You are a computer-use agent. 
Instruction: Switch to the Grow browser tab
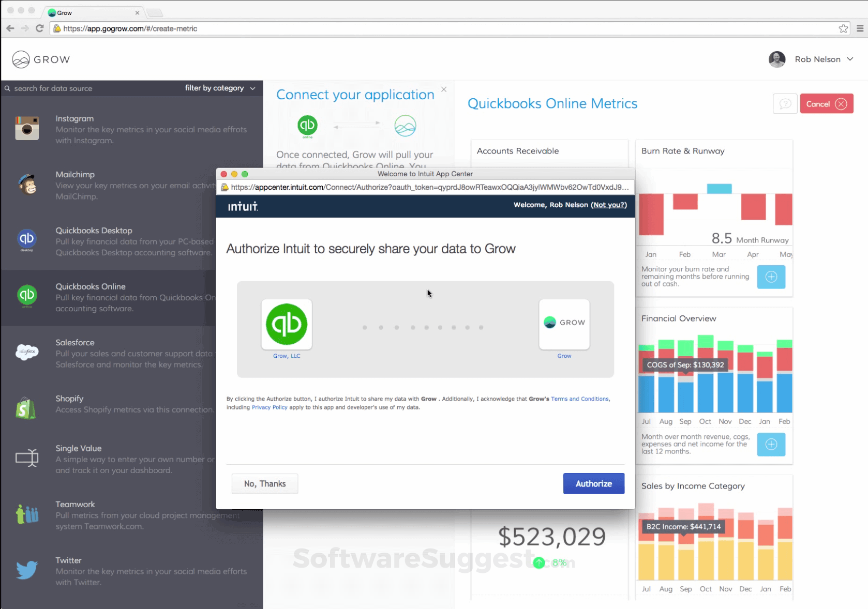pyautogui.click(x=93, y=12)
